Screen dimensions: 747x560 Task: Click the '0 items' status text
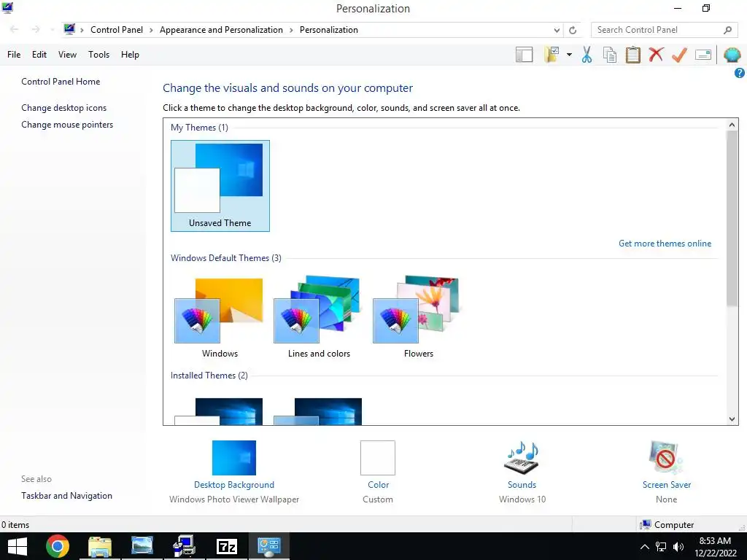[x=15, y=525]
